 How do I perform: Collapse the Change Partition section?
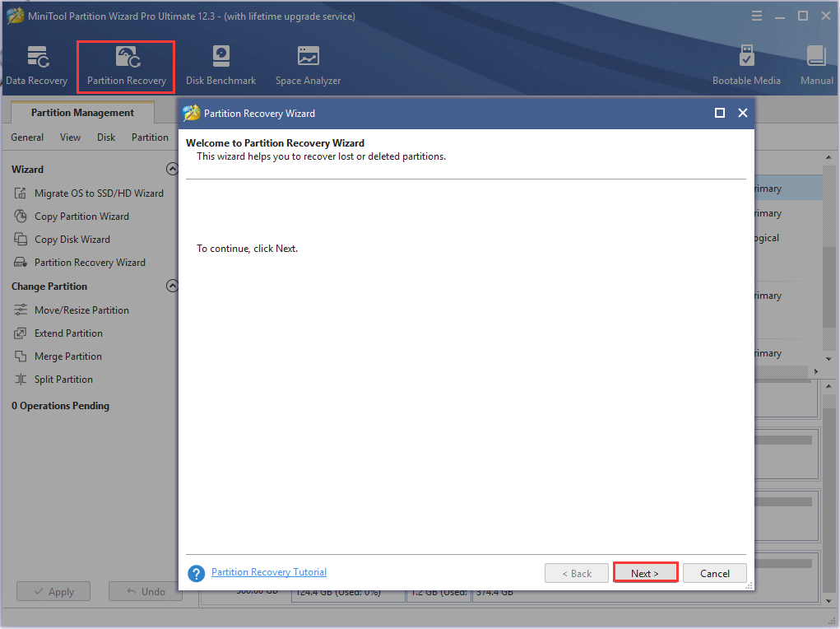click(172, 286)
